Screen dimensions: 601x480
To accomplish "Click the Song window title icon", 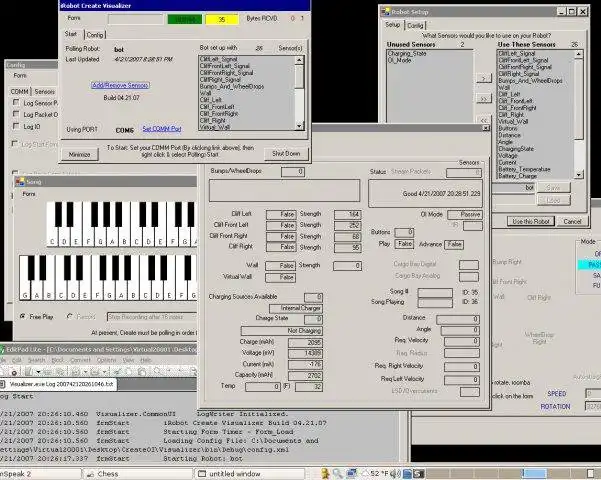I will 20,181.
